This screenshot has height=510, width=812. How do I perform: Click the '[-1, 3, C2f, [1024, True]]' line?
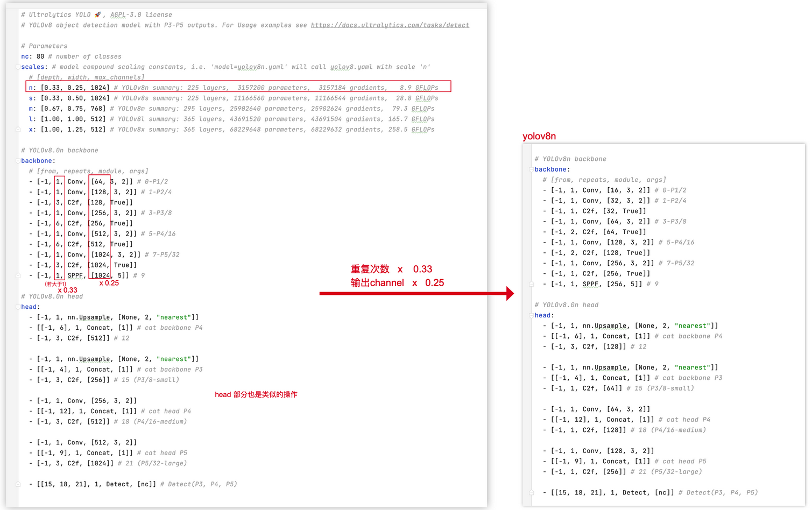pos(83,265)
